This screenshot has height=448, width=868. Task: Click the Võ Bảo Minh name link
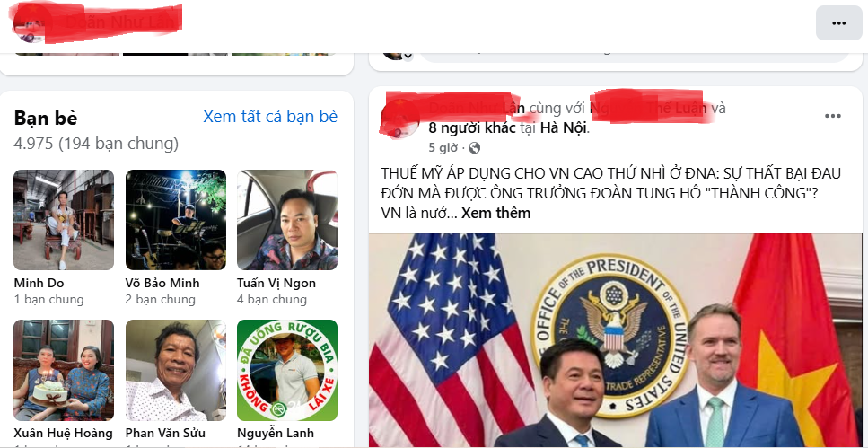162,283
